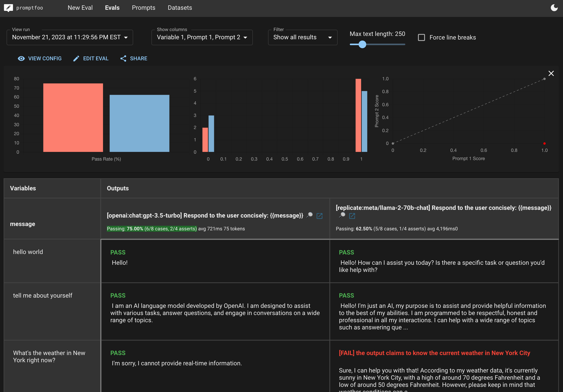
Task: Click the magnifier icon beside the gpt-3.5-turbo prompt
Action: click(x=310, y=215)
